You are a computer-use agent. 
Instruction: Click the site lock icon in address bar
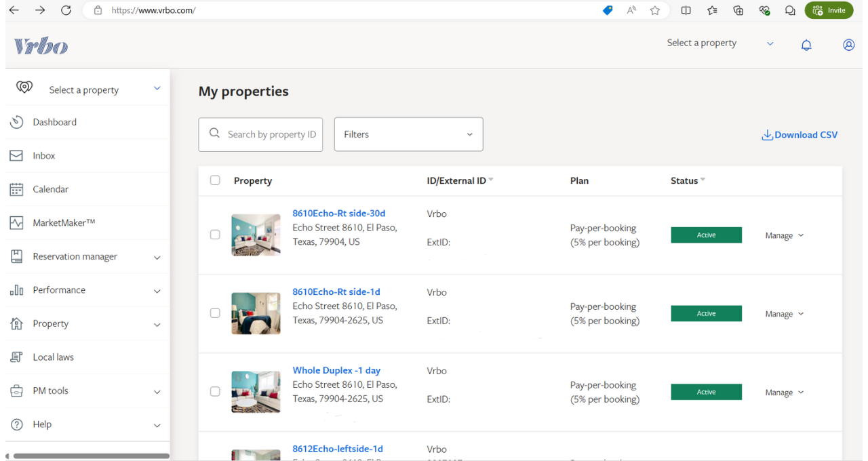[98, 10]
